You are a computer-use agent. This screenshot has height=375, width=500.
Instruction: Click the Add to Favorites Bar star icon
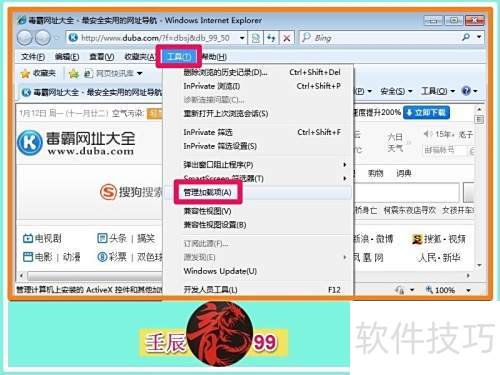pyautogui.click(x=74, y=73)
